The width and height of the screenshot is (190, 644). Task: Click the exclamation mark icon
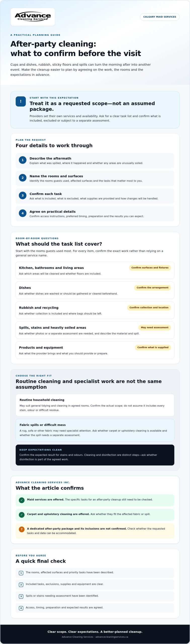coord(21,101)
